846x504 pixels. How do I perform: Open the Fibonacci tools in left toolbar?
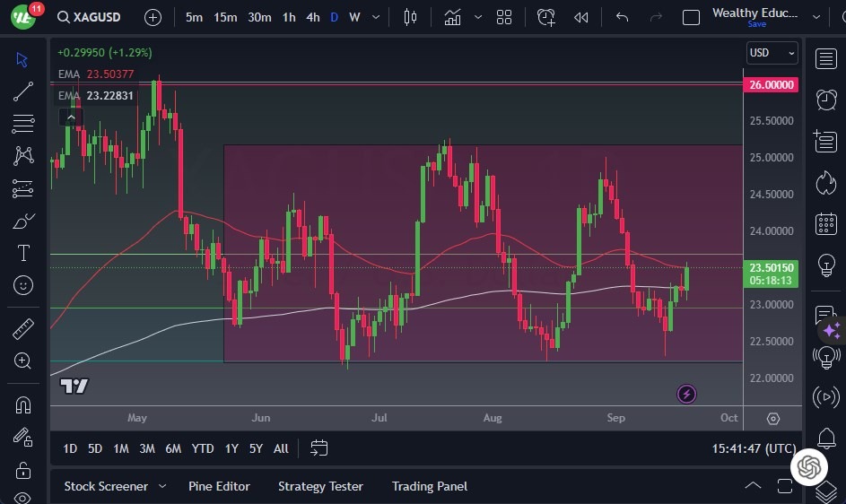click(x=23, y=124)
